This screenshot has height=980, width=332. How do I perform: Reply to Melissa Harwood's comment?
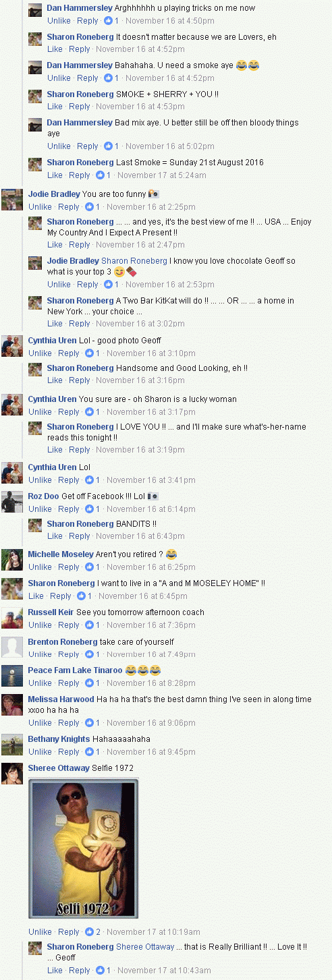(x=68, y=723)
